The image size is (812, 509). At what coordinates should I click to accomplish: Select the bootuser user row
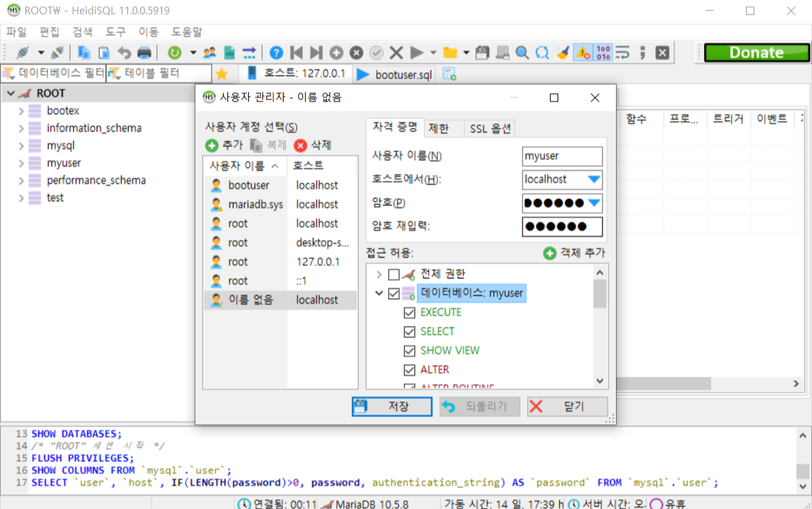(280, 186)
